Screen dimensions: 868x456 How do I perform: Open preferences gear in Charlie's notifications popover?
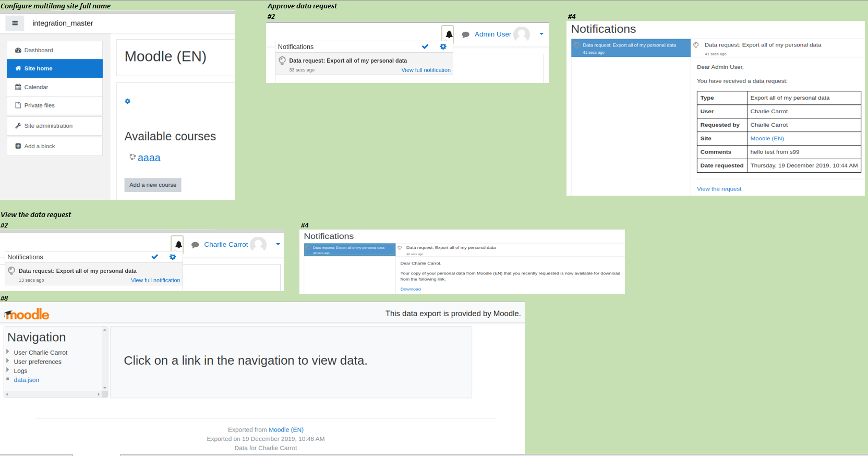(x=173, y=257)
